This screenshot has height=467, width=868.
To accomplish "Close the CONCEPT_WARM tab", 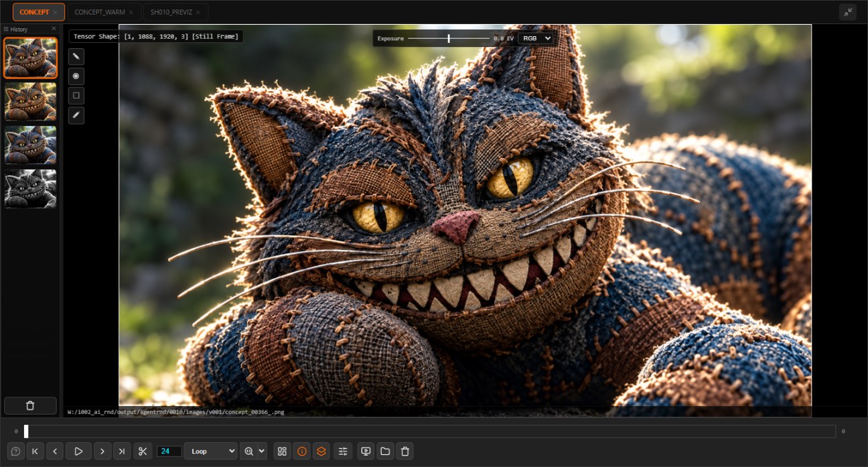I will [131, 12].
